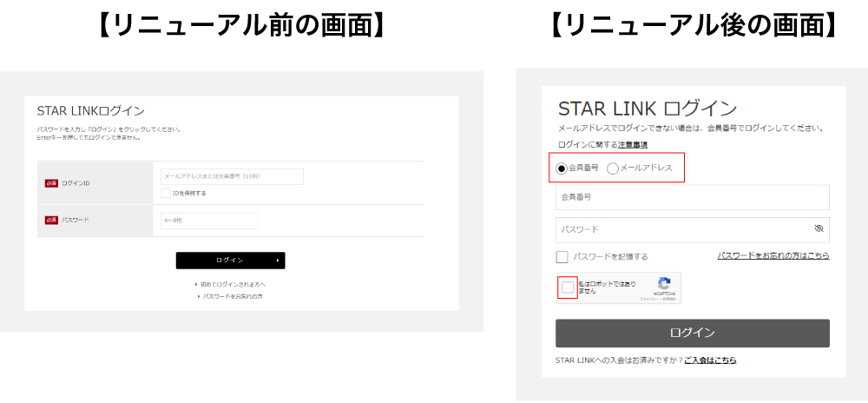Tick the reCAPTCHA robot checkbox
This screenshot has width=868, height=403.
(x=568, y=287)
